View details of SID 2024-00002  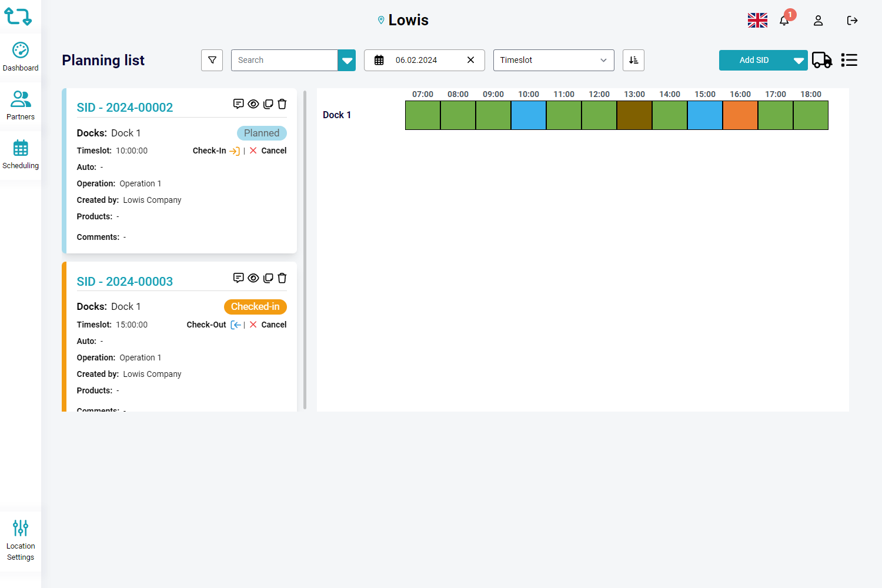(x=253, y=104)
